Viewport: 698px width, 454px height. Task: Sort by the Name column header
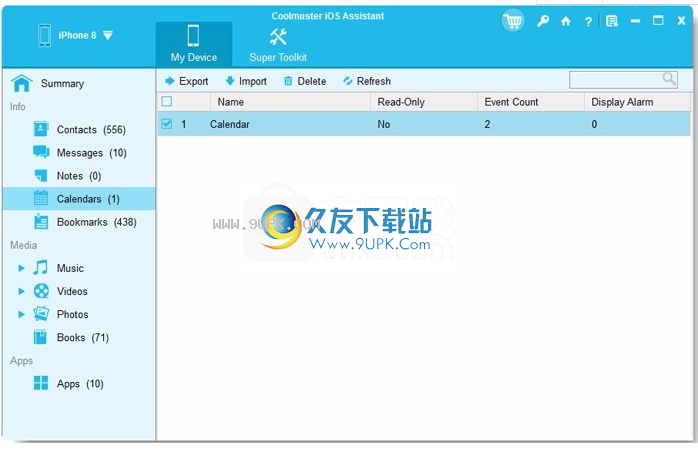click(x=290, y=102)
